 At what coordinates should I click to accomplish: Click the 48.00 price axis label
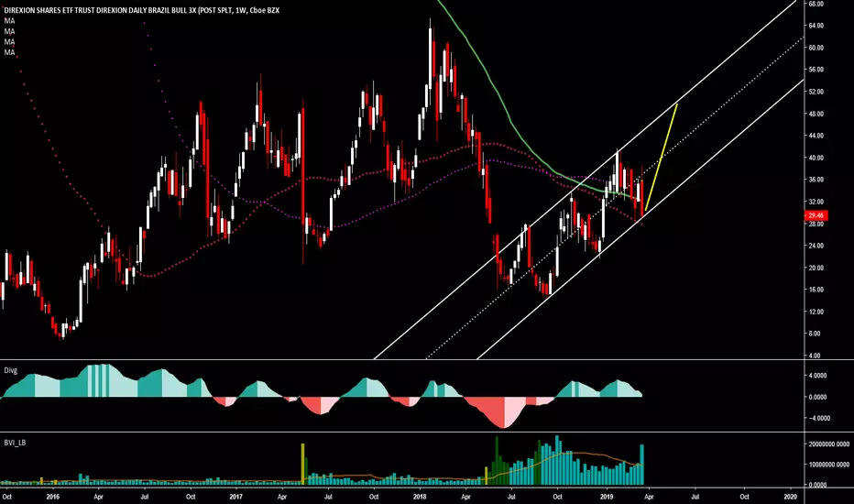(x=816, y=114)
